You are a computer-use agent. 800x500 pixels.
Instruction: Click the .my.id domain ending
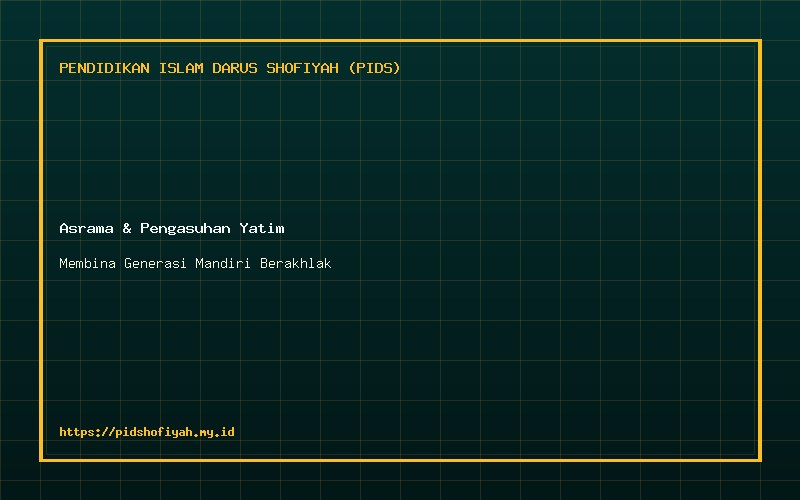tap(213, 433)
